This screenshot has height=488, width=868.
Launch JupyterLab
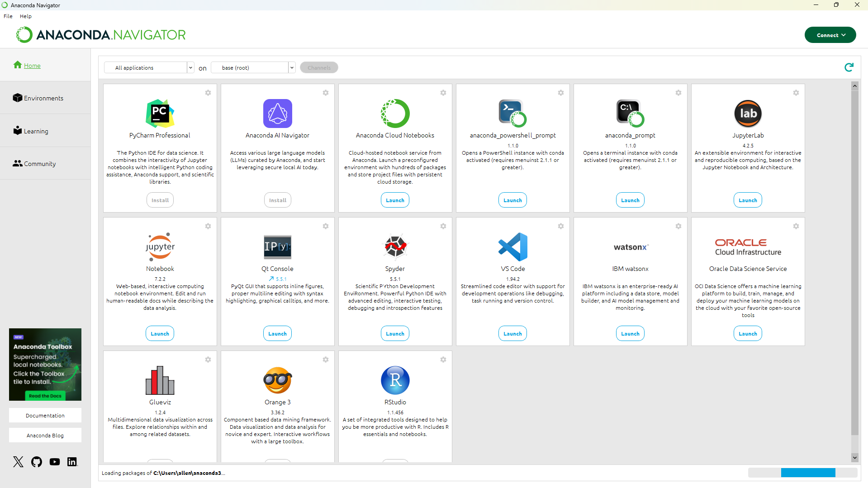[x=748, y=200]
